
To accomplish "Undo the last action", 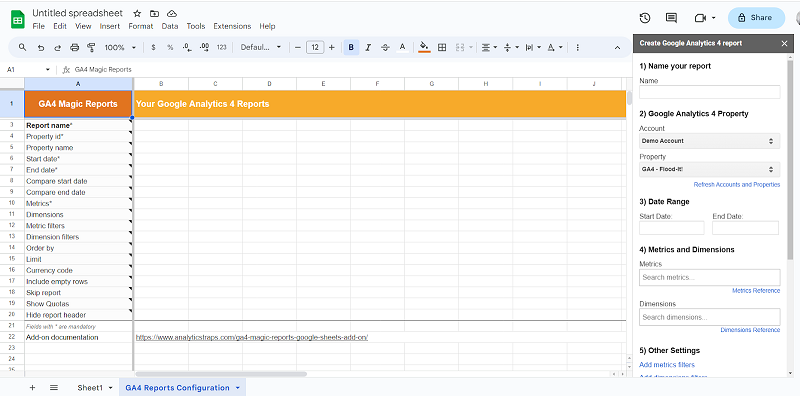I will click(x=41, y=47).
